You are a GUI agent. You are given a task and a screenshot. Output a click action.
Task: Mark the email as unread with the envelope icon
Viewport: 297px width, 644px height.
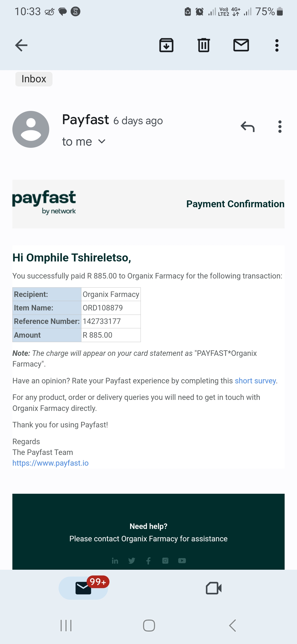241,45
